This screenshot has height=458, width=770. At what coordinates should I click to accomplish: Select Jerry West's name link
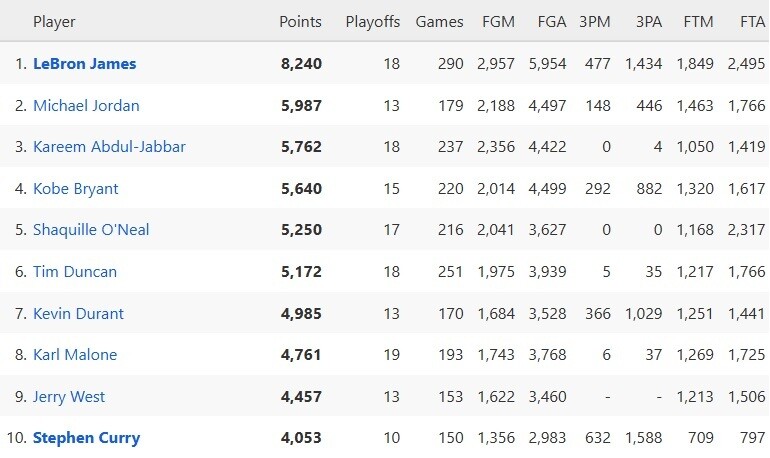coord(69,397)
